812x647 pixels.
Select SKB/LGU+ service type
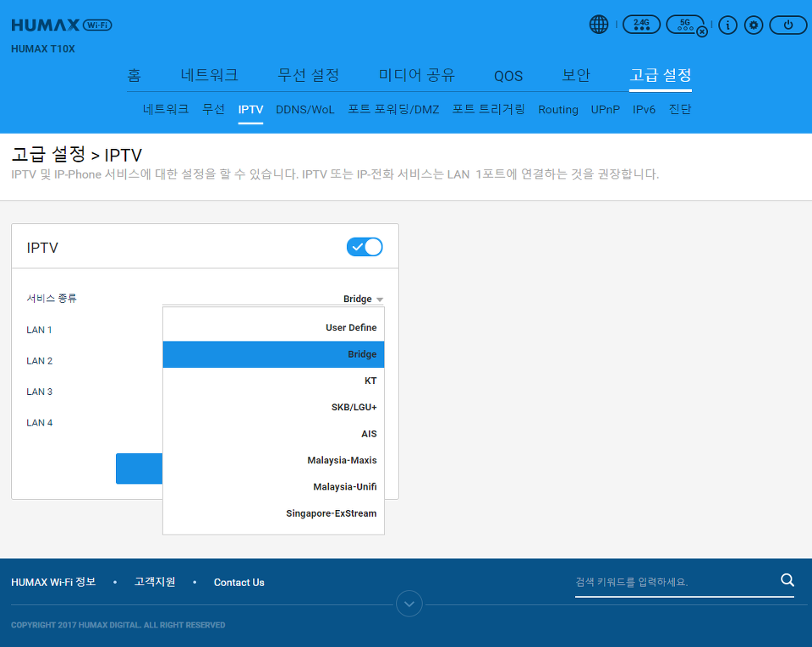[x=273, y=408]
